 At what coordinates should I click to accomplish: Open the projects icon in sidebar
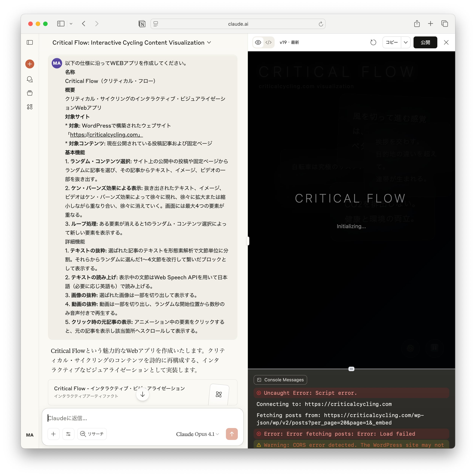tap(30, 93)
